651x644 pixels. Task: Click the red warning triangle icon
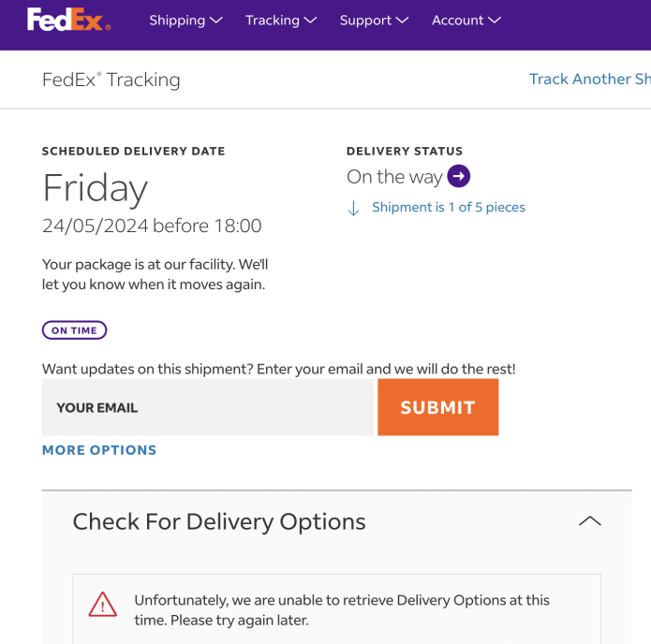[x=102, y=605]
